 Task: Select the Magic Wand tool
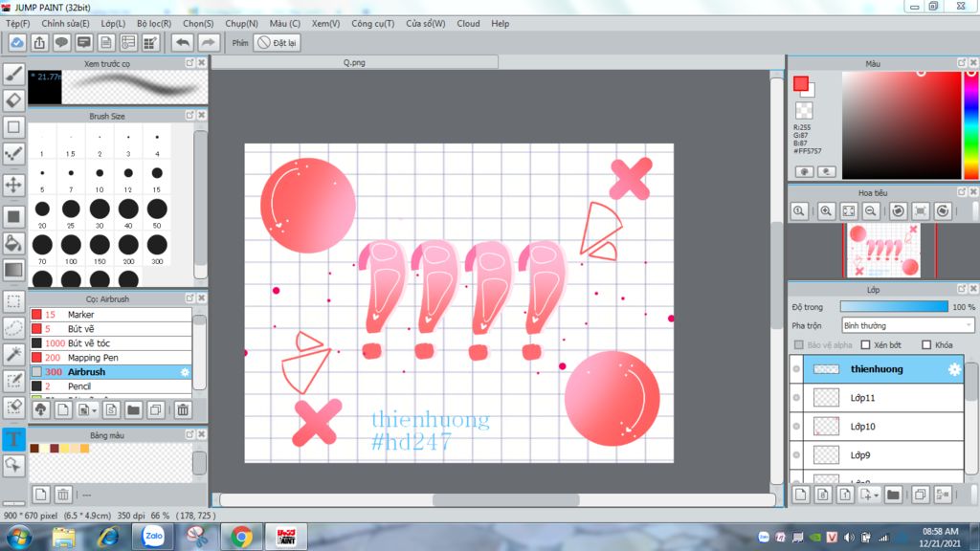pos(13,354)
